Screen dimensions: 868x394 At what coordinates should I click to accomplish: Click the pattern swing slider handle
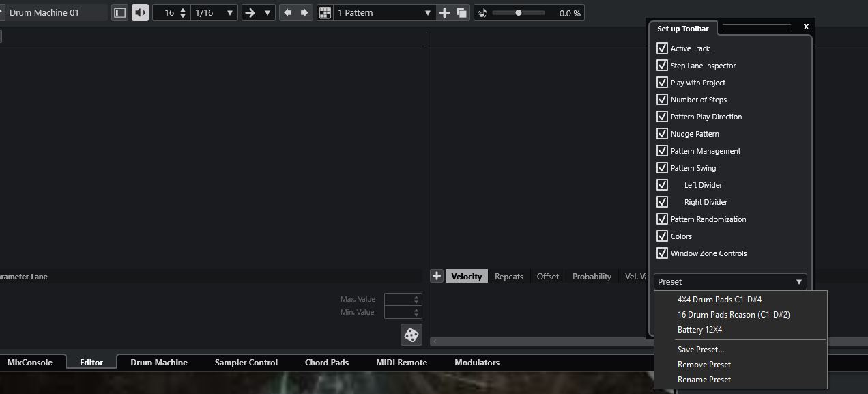519,13
